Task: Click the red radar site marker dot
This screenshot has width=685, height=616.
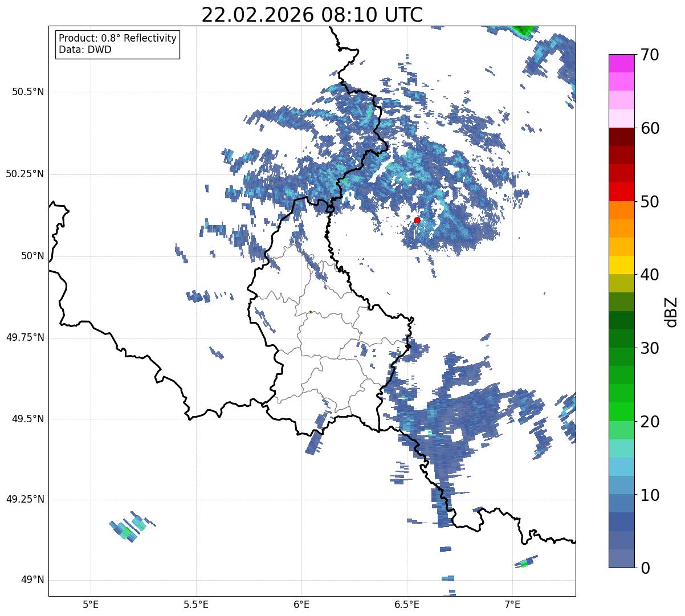Action: [417, 220]
